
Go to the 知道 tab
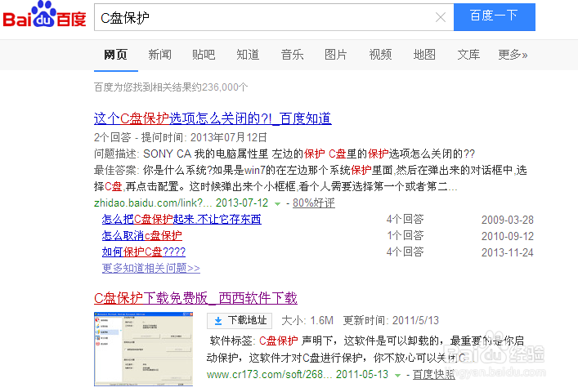[x=248, y=55]
